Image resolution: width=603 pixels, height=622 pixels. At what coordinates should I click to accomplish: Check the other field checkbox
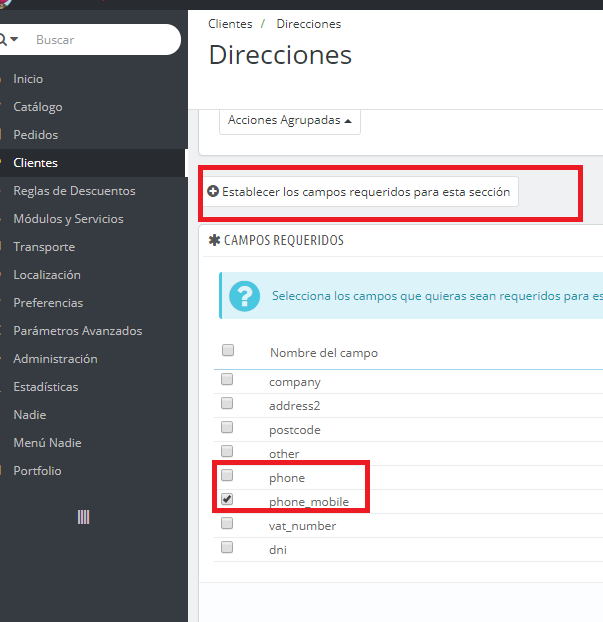227,451
